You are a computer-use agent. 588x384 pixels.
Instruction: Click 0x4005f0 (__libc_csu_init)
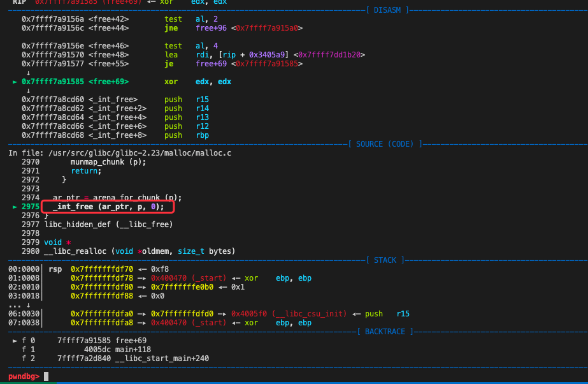pyautogui.click(x=289, y=314)
